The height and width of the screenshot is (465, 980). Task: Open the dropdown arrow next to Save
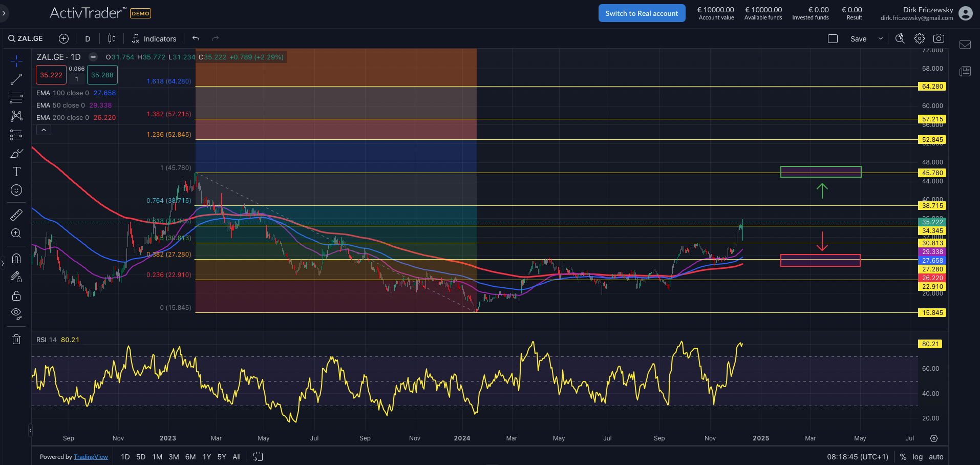click(x=881, y=38)
